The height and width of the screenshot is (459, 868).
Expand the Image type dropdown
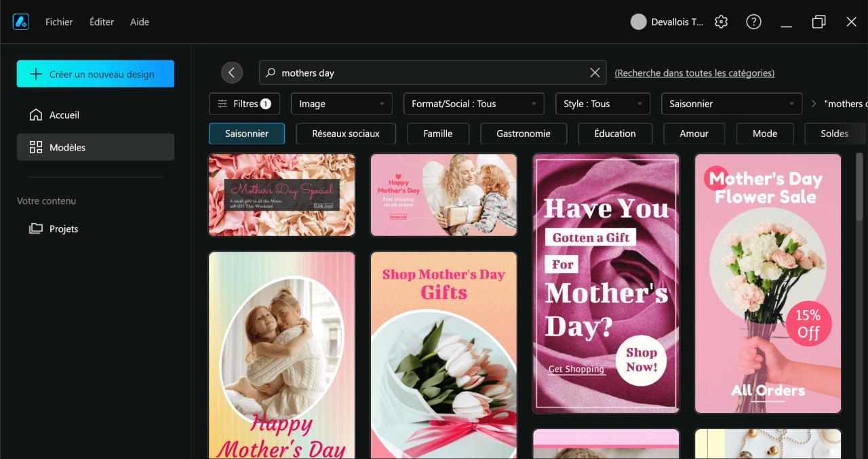click(342, 104)
